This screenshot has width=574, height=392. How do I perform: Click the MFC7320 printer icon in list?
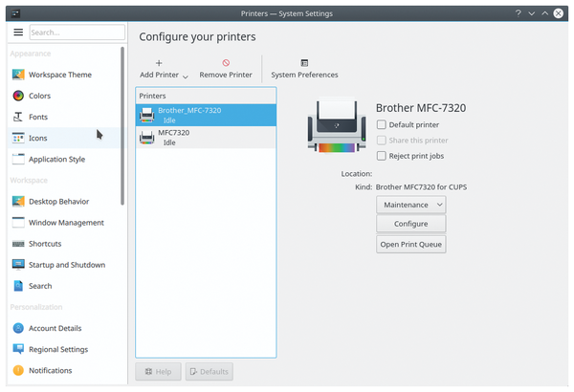click(x=147, y=138)
